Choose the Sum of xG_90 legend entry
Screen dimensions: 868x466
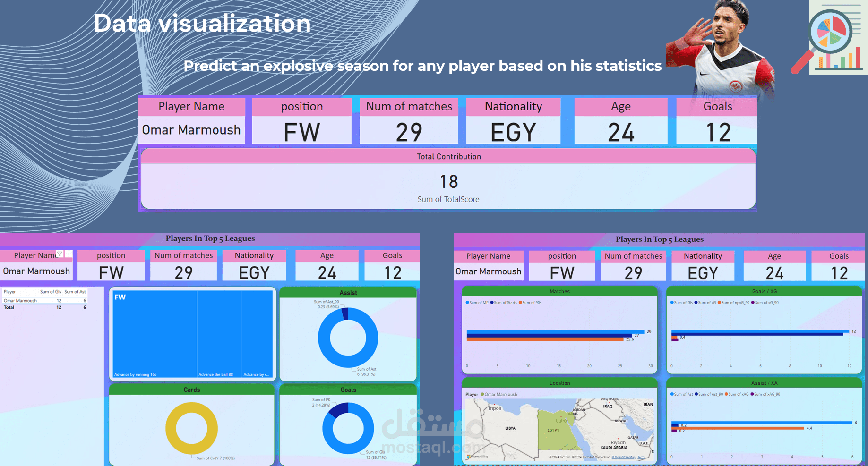click(x=765, y=303)
